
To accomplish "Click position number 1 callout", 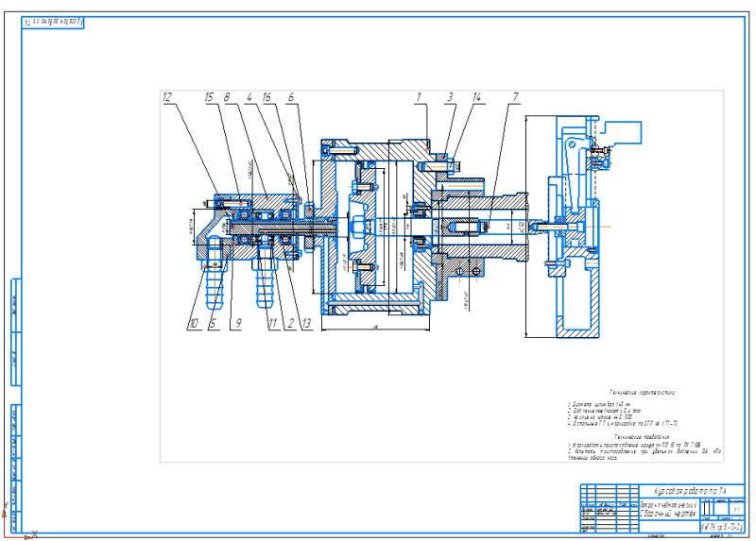I will (x=419, y=97).
